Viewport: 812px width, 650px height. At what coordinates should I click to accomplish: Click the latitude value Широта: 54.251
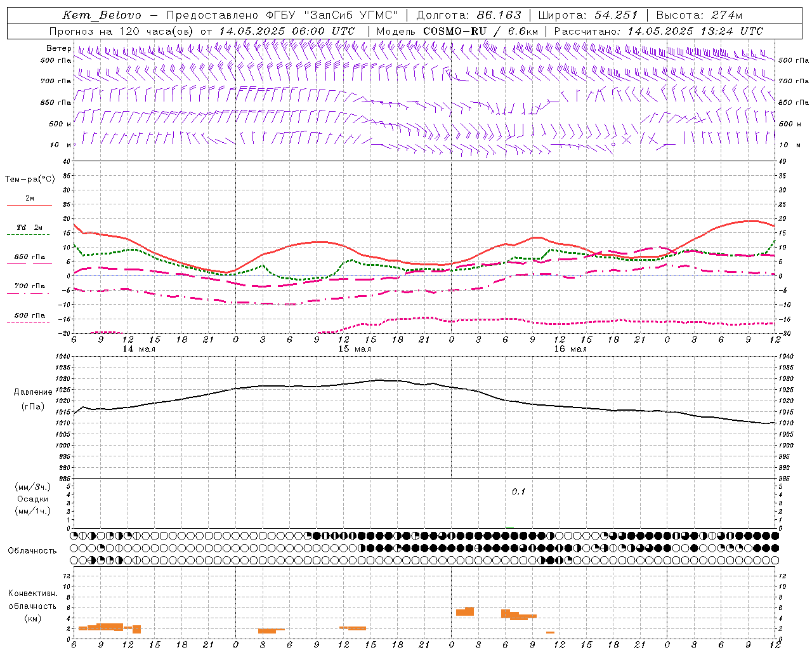[x=587, y=15]
